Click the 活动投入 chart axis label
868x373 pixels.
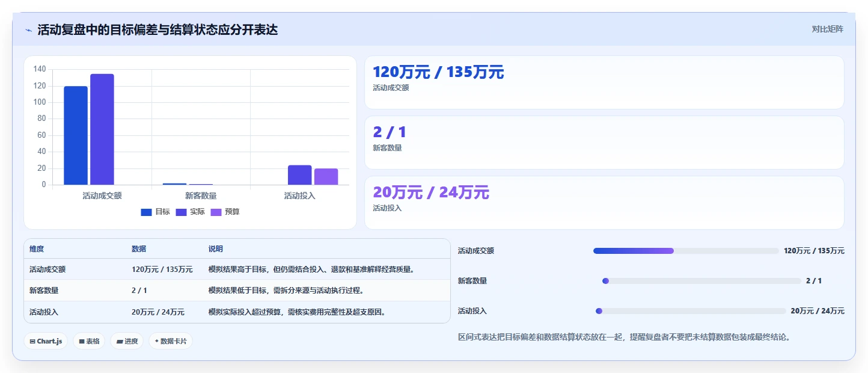[x=299, y=196]
